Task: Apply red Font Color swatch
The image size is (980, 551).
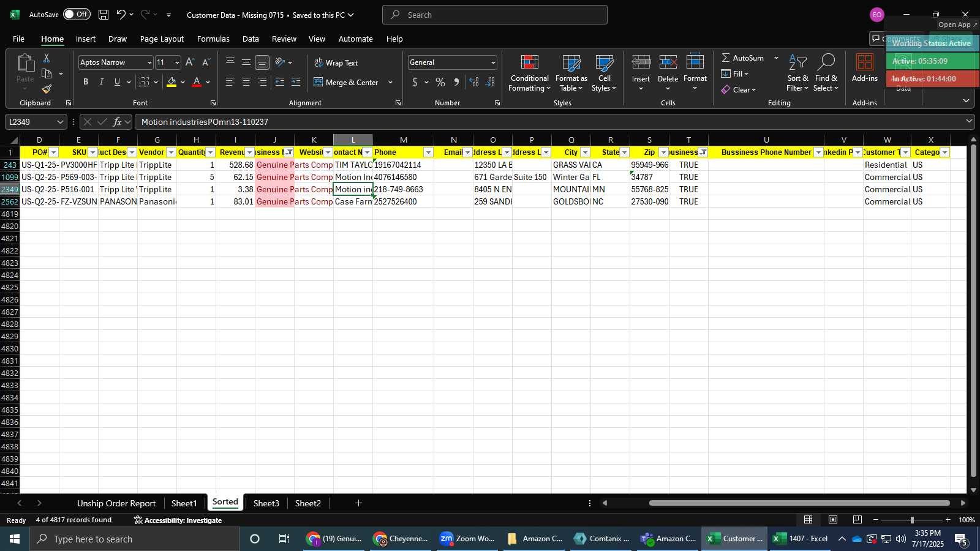Action: 197,82
